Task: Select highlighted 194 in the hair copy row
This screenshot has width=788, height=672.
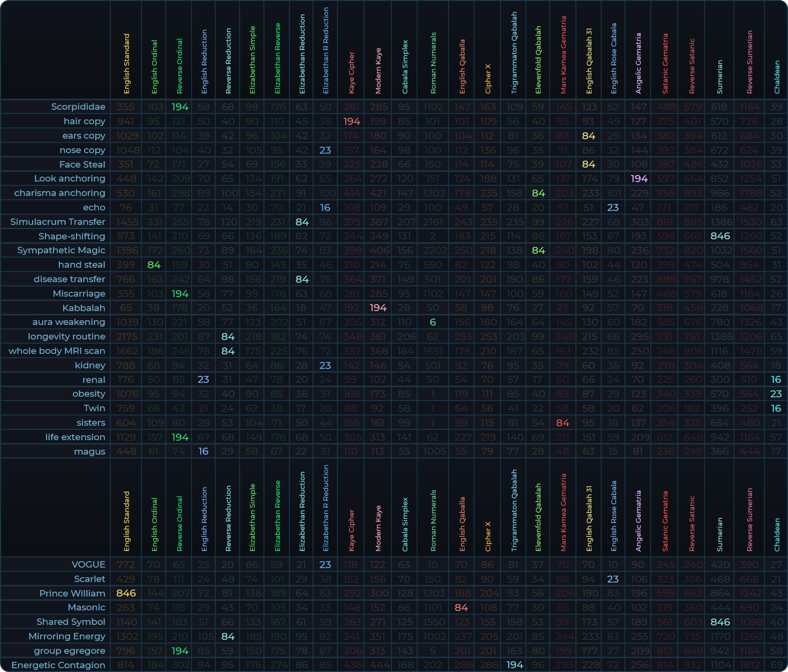Action: coord(352,122)
